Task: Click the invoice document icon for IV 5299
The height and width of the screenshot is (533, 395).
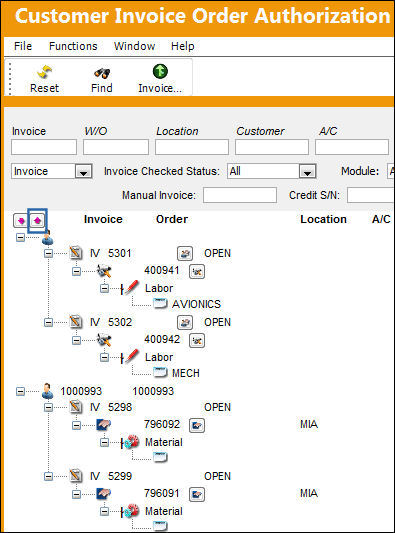Action: [76, 476]
